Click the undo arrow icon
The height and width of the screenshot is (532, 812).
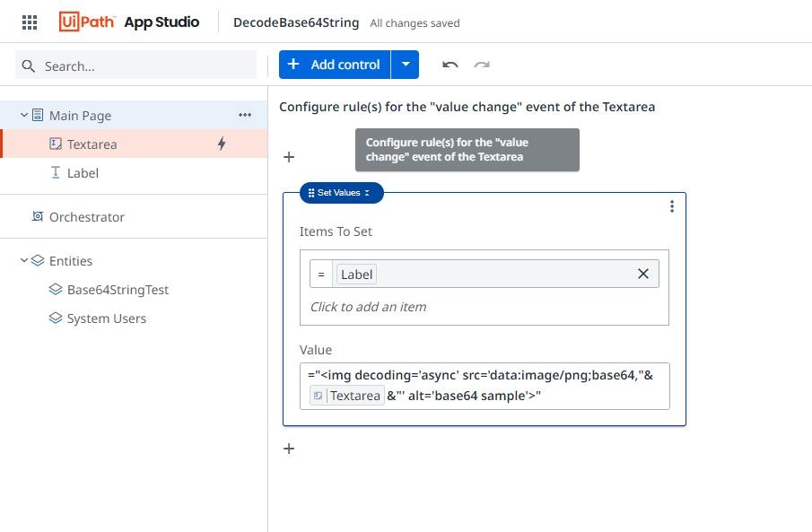pos(450,65)
